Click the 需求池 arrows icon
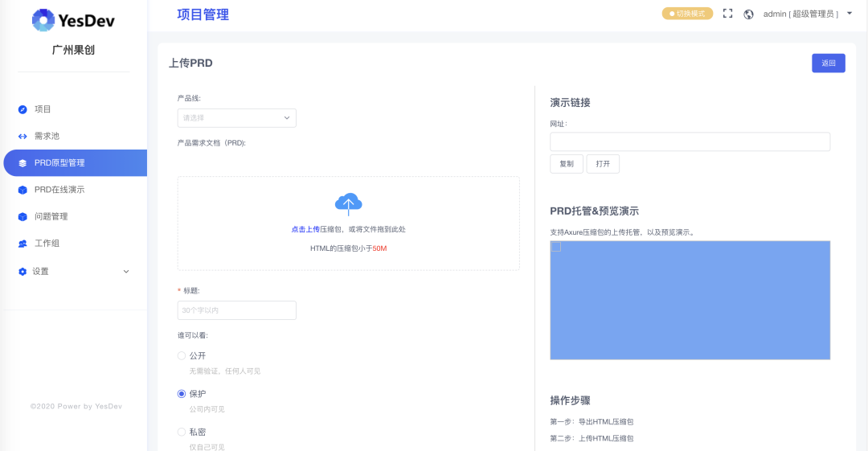The image size is (868, 451). [x=23, y=137]
